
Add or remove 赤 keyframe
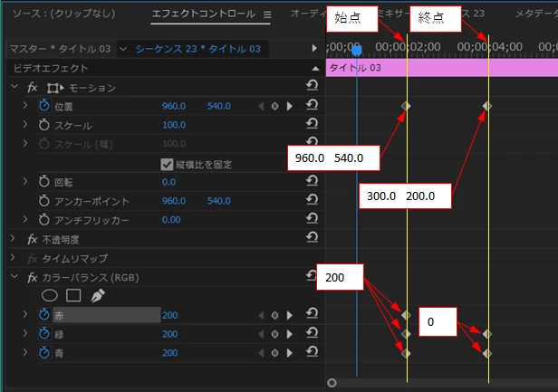tap(274, 315)
